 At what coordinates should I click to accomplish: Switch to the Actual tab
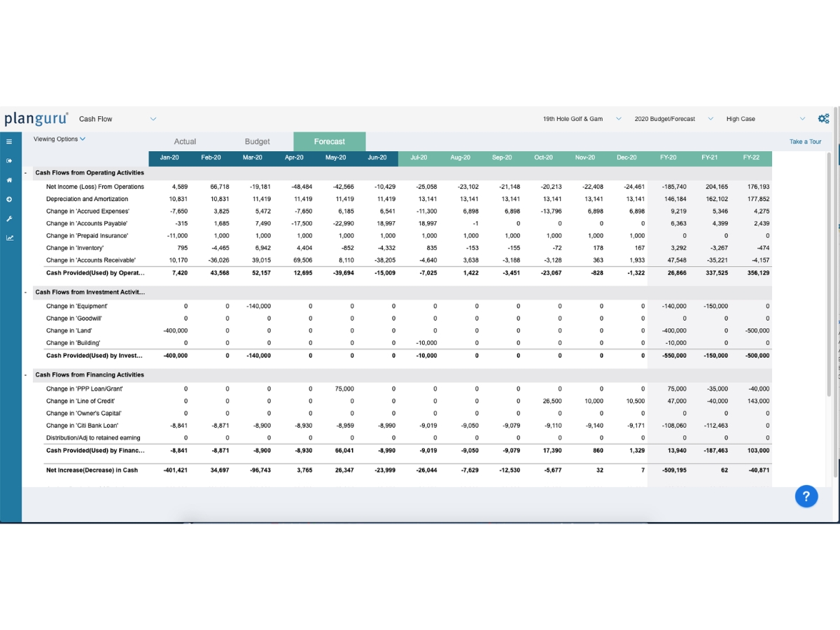185,141
